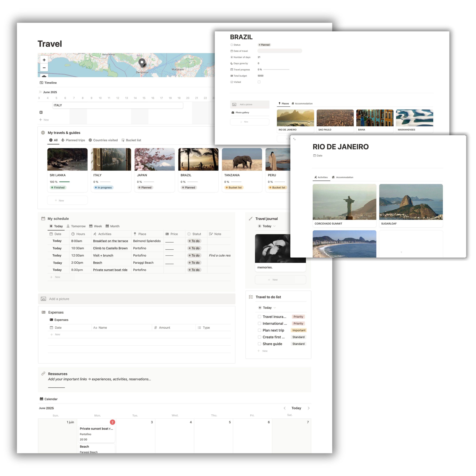Viewport: 476px width, 476px height.
Task: Click Sri Lanka 100% progress bar
Action: [64, 182]
